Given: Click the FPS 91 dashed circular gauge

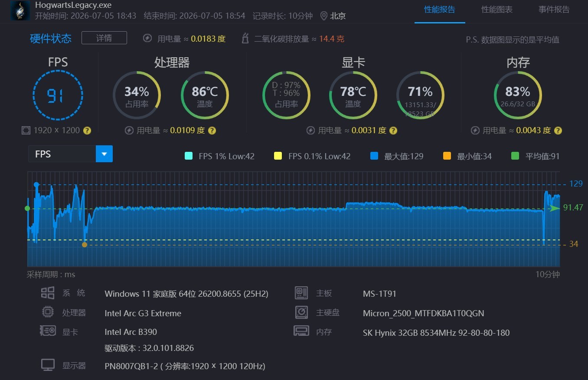Looking at the screenshot, I should tap(58, 95).
